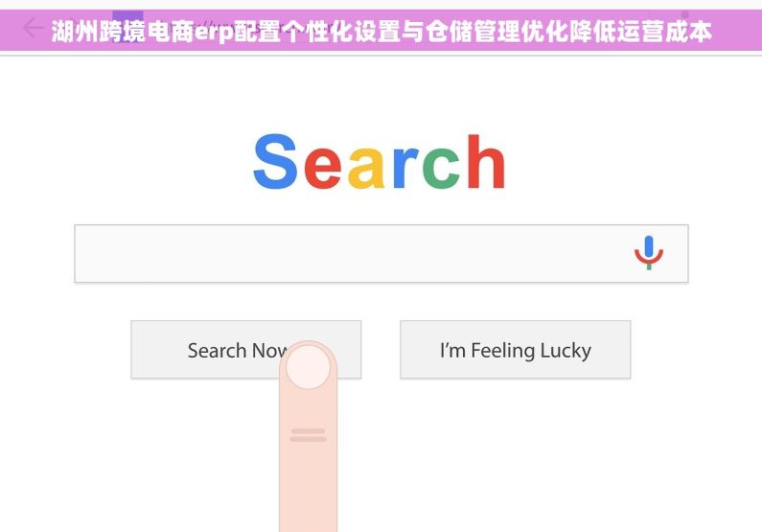Click the blue letter S in logo
762x532 pixels.
tap(275, 161)
